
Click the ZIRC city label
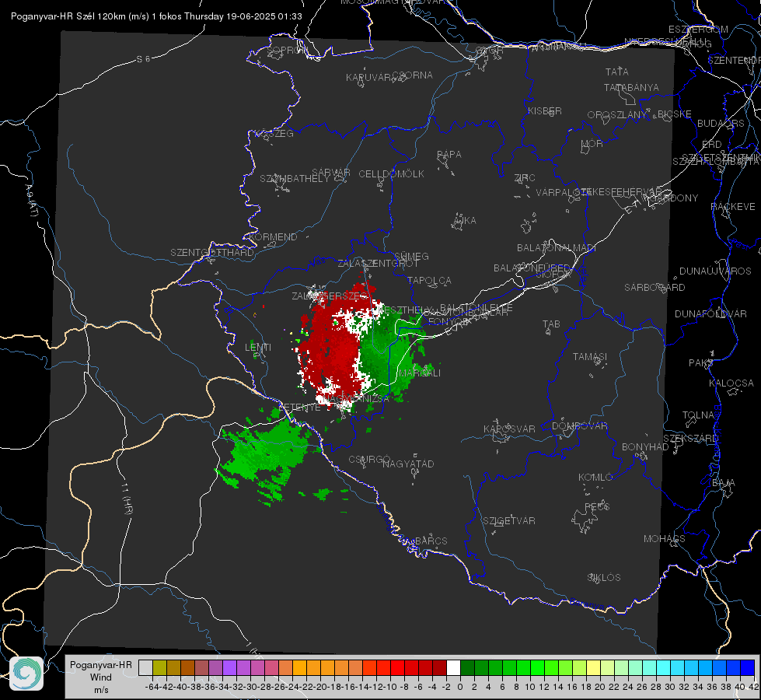tap(525, 178)
